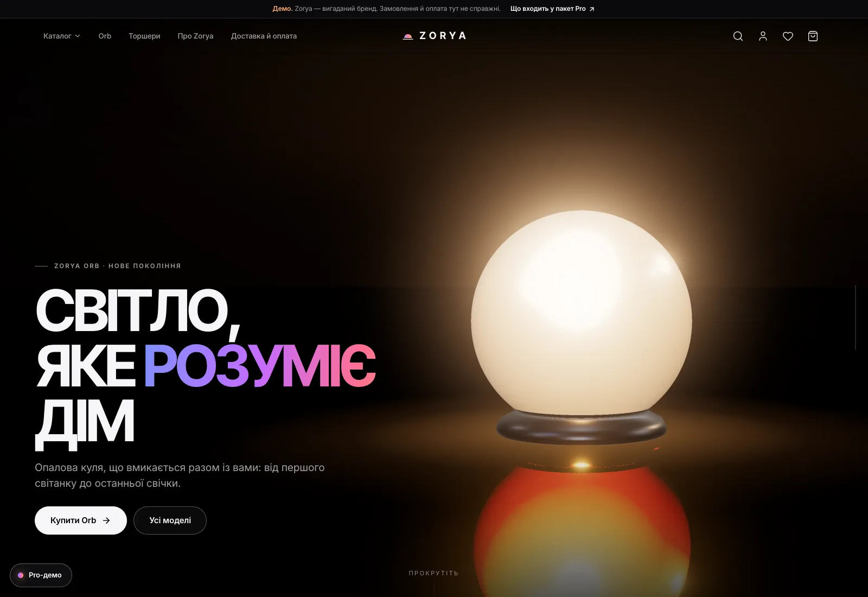Open the shopping bag cart icon

click(813, 36)
